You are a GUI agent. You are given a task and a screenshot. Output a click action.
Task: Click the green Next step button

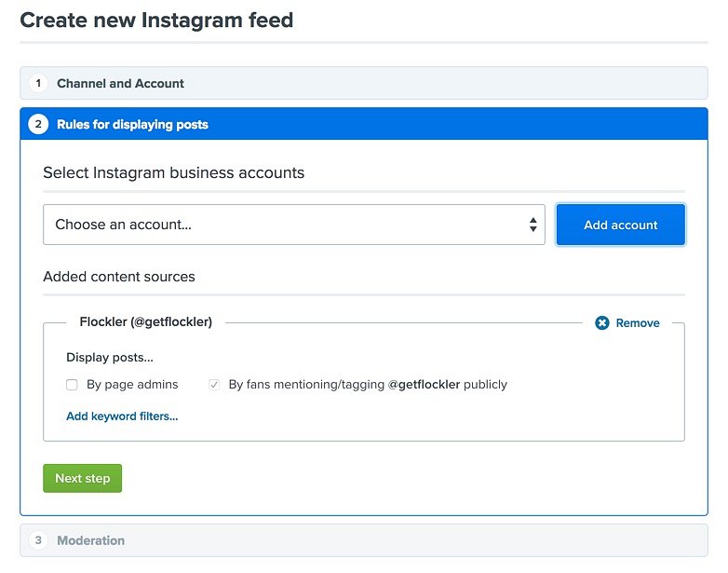point(83,478)
